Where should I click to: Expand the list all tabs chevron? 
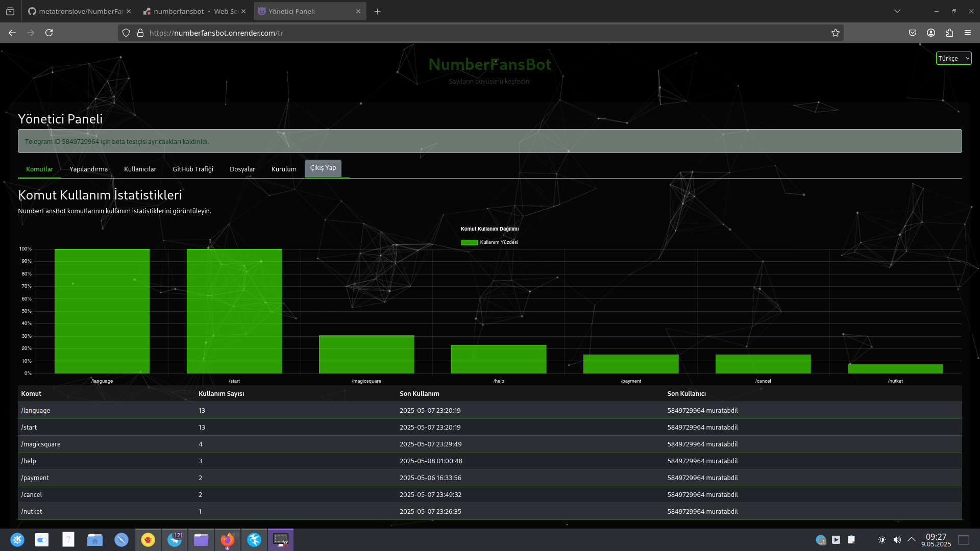pos(897,11)
